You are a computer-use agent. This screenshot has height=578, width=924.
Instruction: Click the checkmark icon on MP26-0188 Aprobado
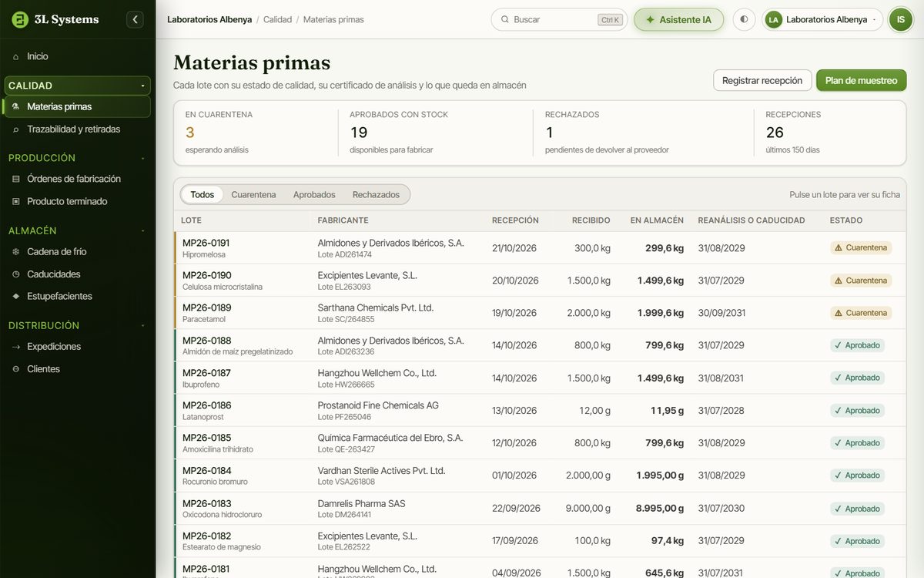[x=838, y=345]
